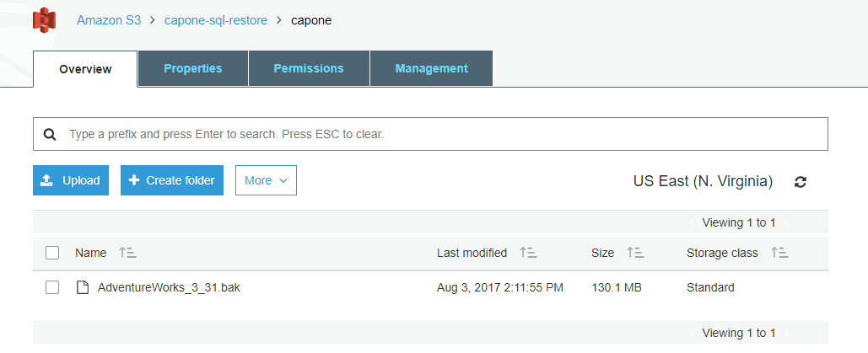Image resolution: width=868 pixels, height=353 pixels.
Task: Sort by Name using its sort icon
Action: point(127,254)
